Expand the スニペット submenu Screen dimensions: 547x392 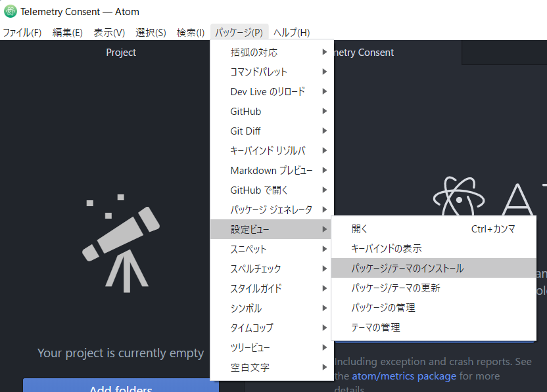272,249
